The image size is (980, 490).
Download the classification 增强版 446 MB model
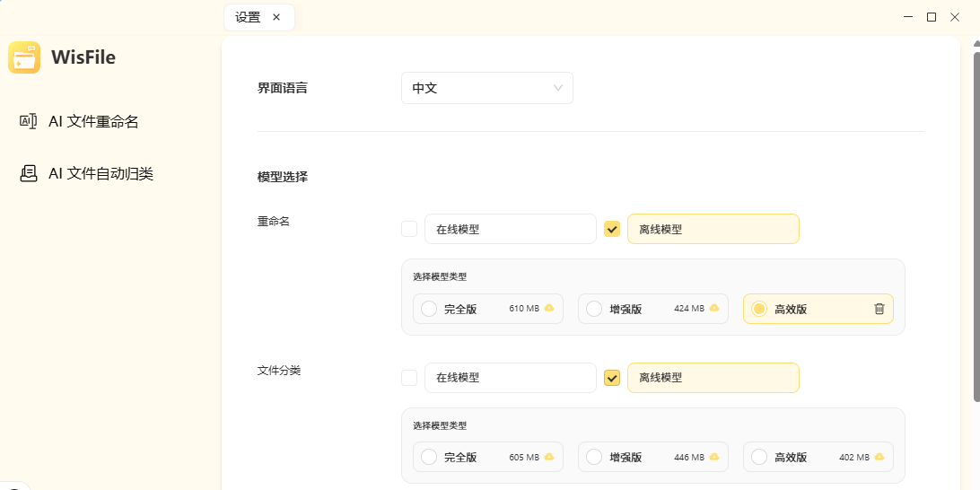tap(714, 457)
